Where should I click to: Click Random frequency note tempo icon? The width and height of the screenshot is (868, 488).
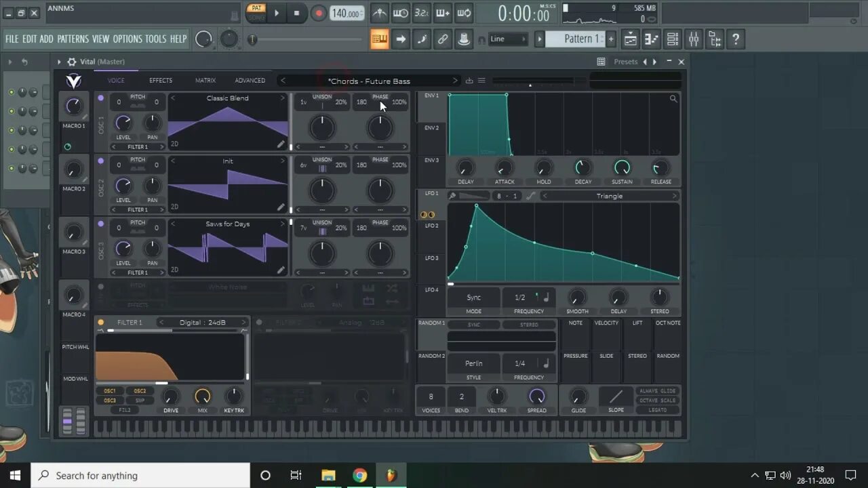(x=546, y=363)
